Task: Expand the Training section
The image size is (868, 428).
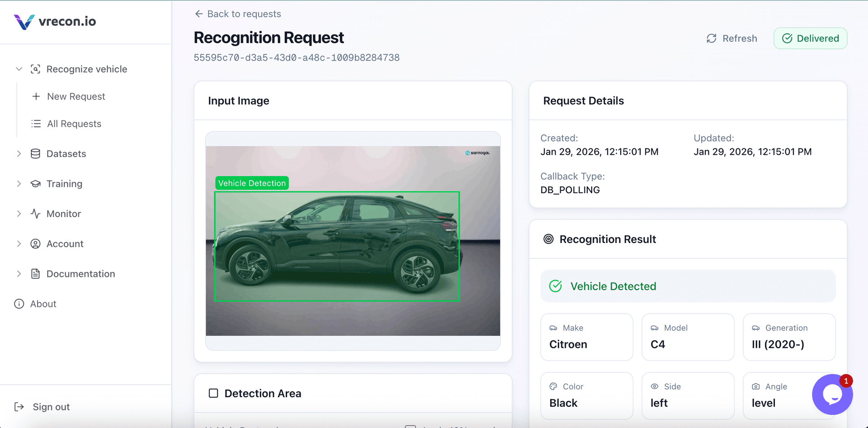Action: [x=19, y=184]
